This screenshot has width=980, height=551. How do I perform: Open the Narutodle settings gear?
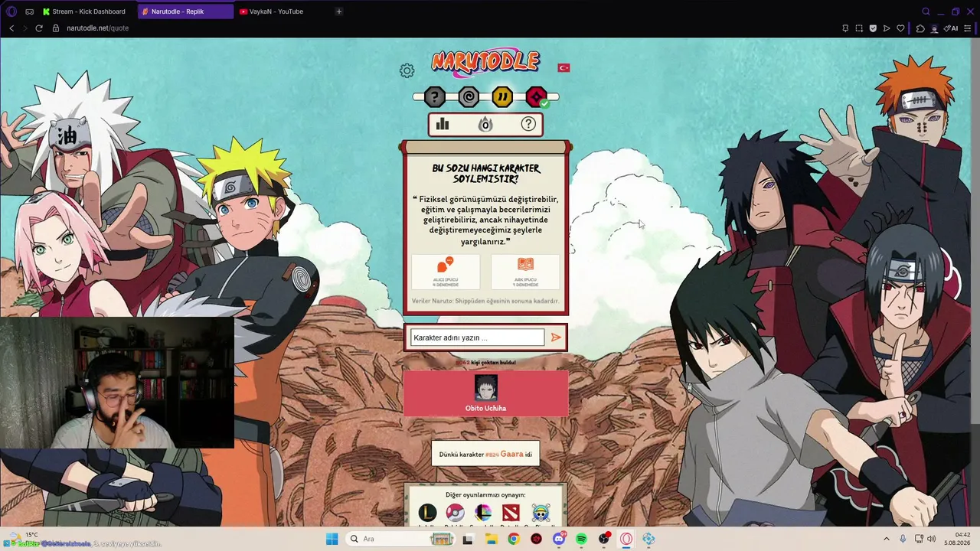(407, 70)
